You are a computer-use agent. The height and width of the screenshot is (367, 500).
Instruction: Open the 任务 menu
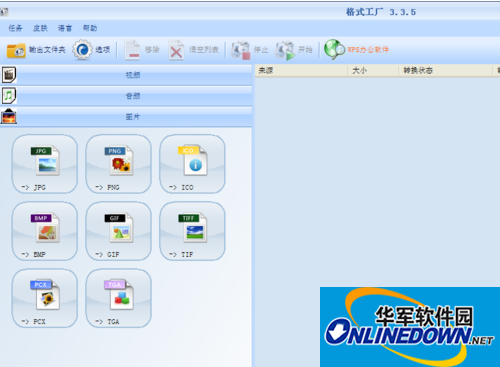pos(15,28)
